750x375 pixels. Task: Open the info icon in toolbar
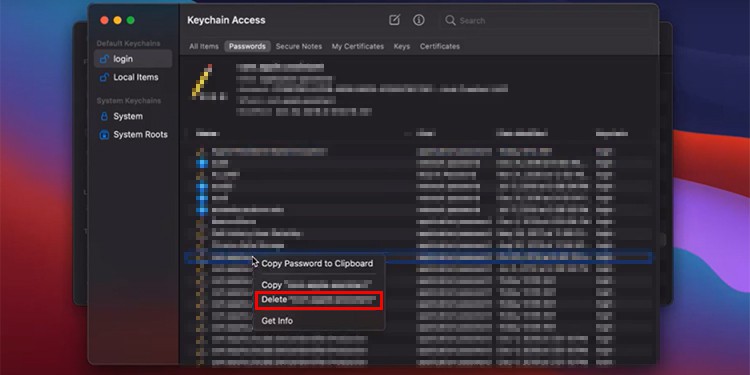[x=419, y=20]
